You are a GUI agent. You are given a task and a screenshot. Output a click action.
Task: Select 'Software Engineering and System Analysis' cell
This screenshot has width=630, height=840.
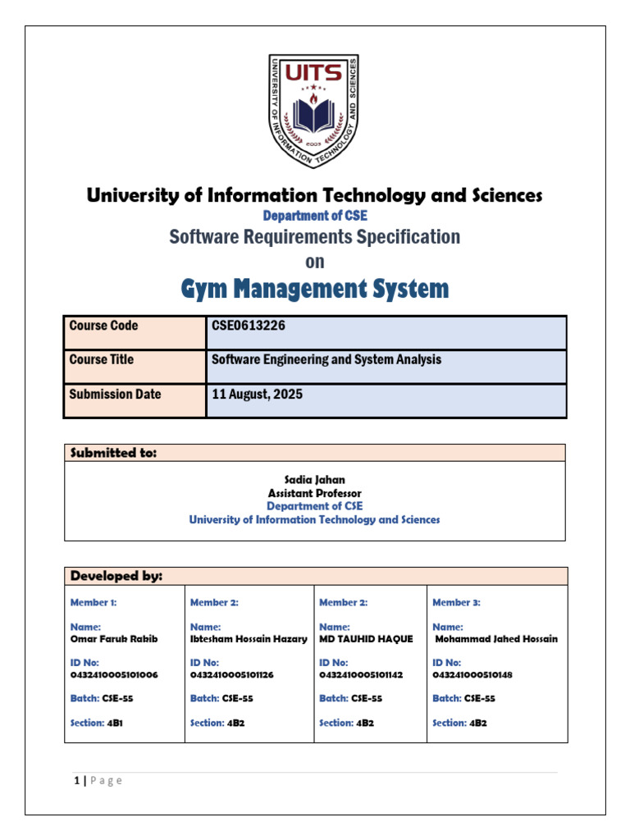click(386, 367)
